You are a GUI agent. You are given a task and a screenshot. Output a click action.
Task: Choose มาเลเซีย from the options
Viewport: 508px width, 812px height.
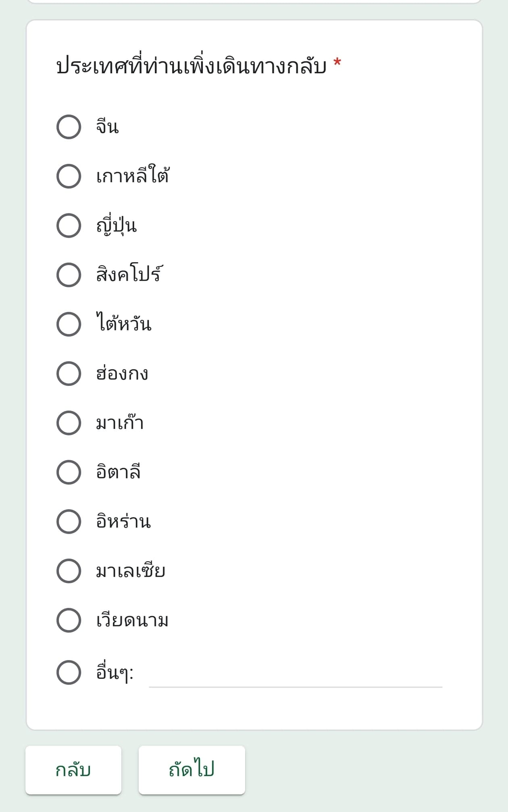(x=69, y=571)
